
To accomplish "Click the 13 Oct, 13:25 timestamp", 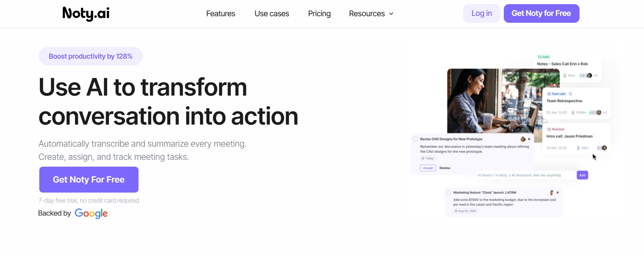I will 556,148.
